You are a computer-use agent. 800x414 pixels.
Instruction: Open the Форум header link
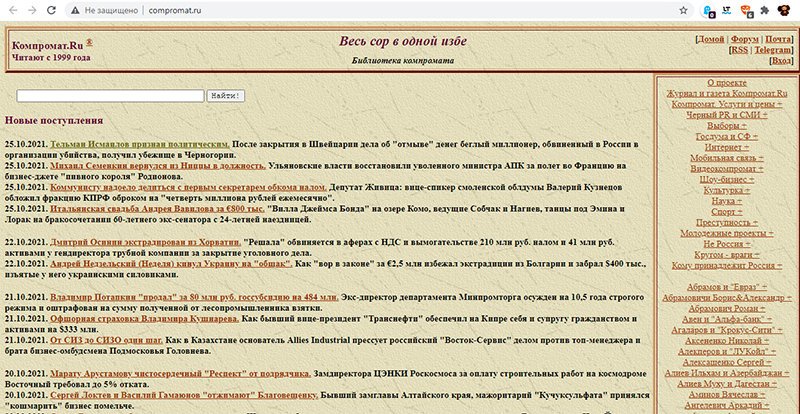(745, 39)
